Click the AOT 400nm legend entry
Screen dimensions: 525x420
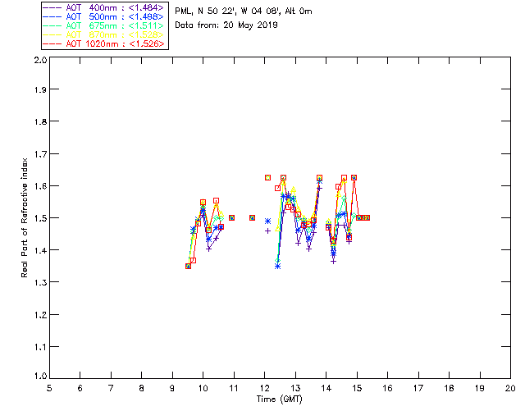point(103,7)
